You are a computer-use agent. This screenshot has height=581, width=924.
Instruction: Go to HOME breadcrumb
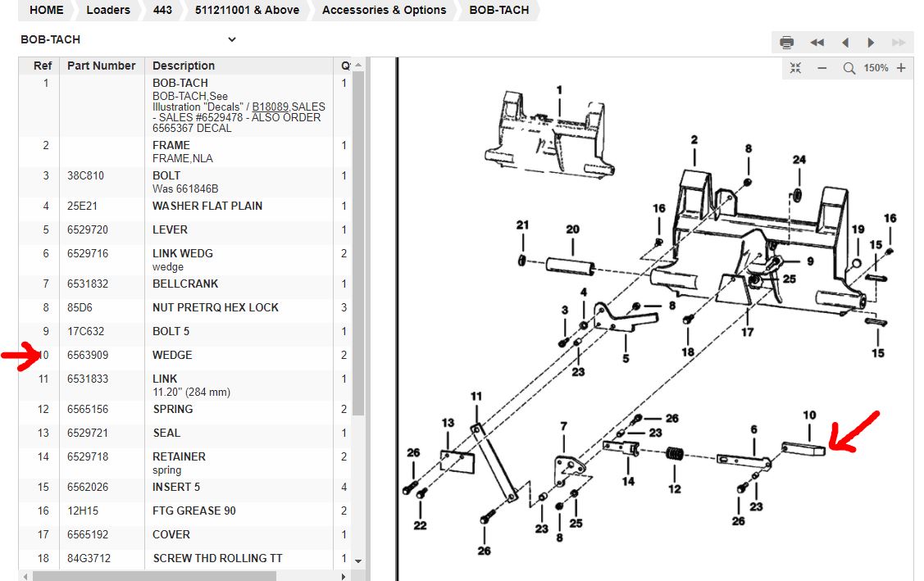[x=47, y=10]
